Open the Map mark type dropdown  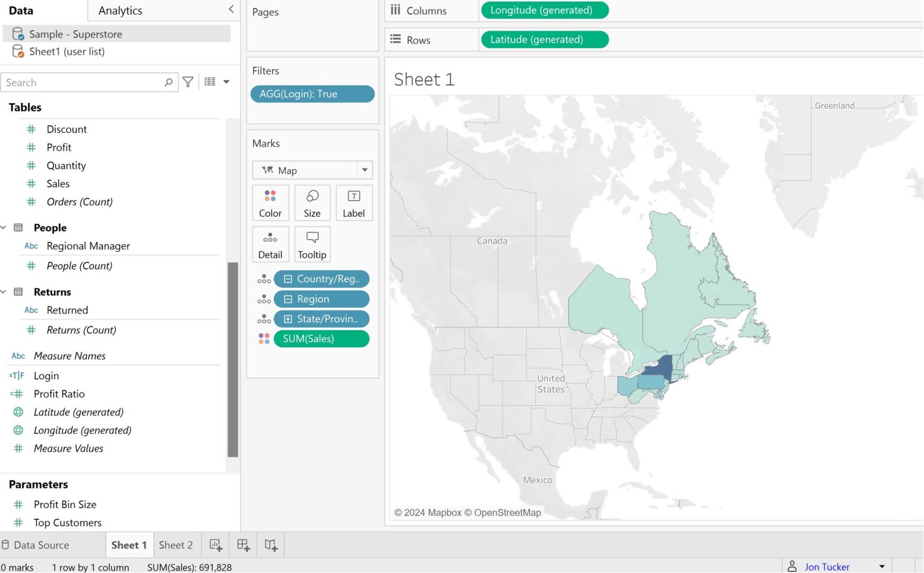365,170
